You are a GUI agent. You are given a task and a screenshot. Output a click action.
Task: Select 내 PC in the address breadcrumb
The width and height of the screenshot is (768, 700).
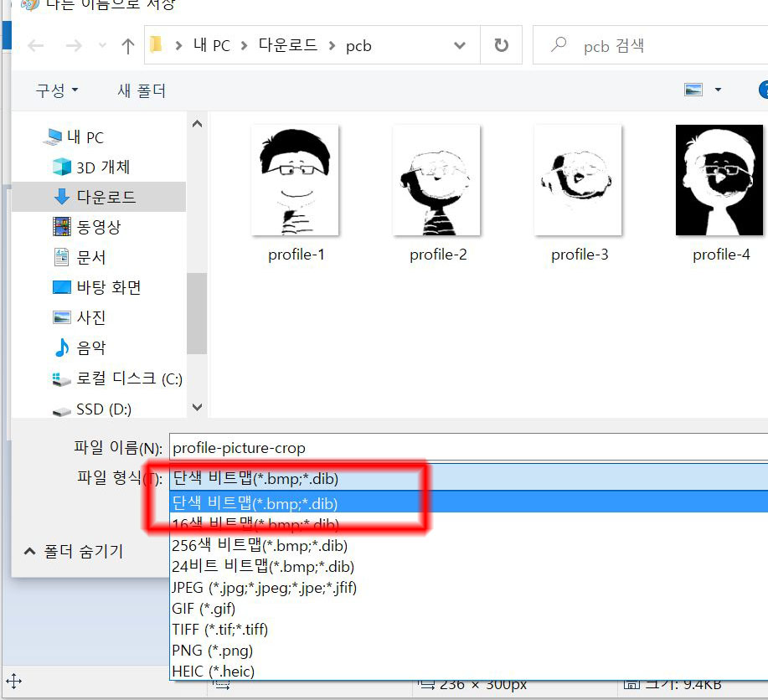212,45
